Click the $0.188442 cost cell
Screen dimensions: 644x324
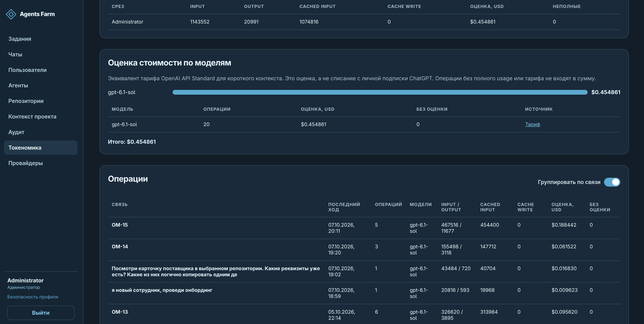(x=564, y=225)
